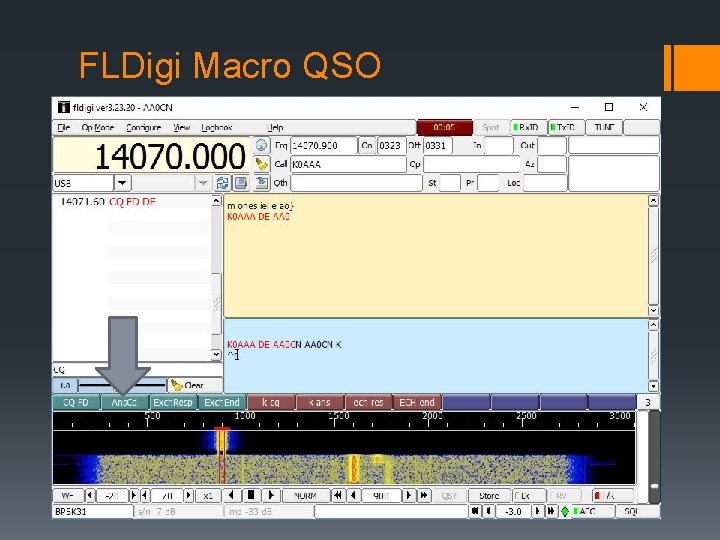This screenshot has height=540, width=720.
Task: Click the x1 waterfall zoom button
Action: tap(208, 495)
